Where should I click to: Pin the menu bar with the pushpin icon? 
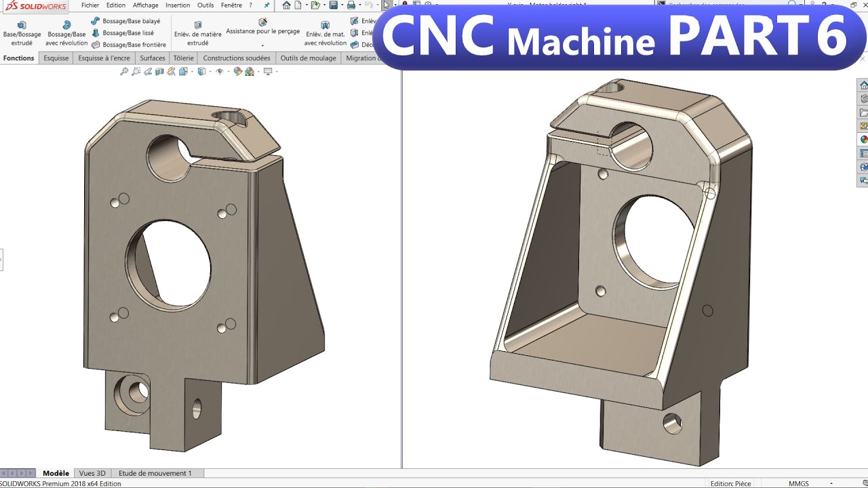(x=267, y=5)
